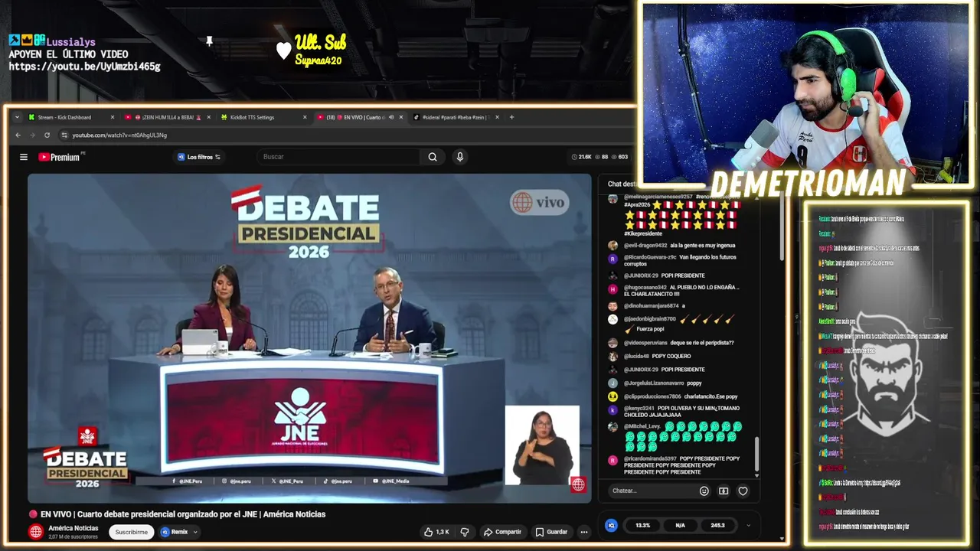980x551 pixels.
Task: Click the 21.6K stats clock indicator
Action: tap(580, 157)
